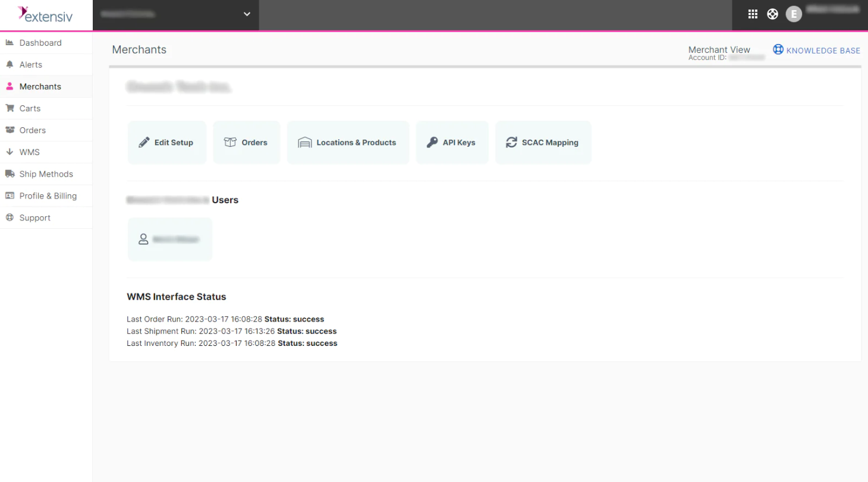Viewport: 868px width, 482px height.
Task: View the merchant's API Keys
Action: pyautogui.click(x=452, y=142)
